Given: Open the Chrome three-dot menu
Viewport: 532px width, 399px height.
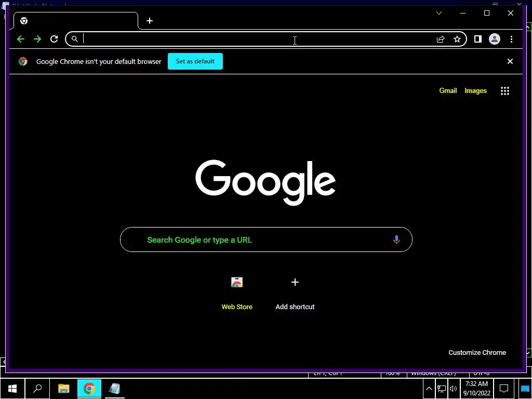Looking at the screenshot, I should pyautogui.click(x=511, y=39).
